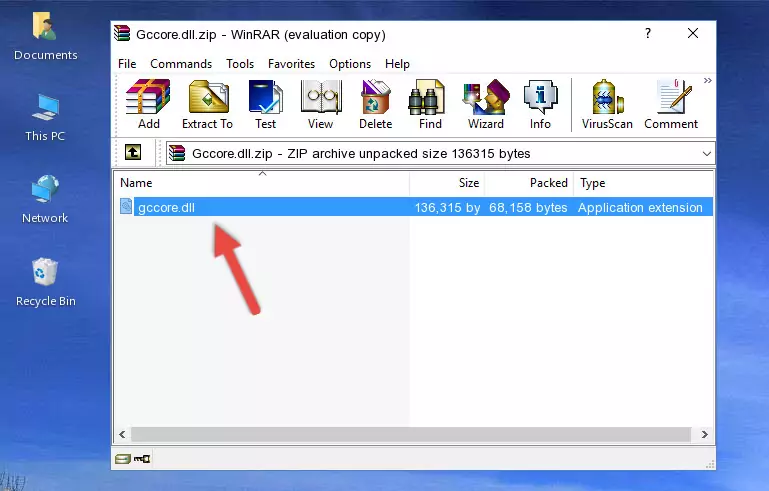Open the Help menu

397,64
